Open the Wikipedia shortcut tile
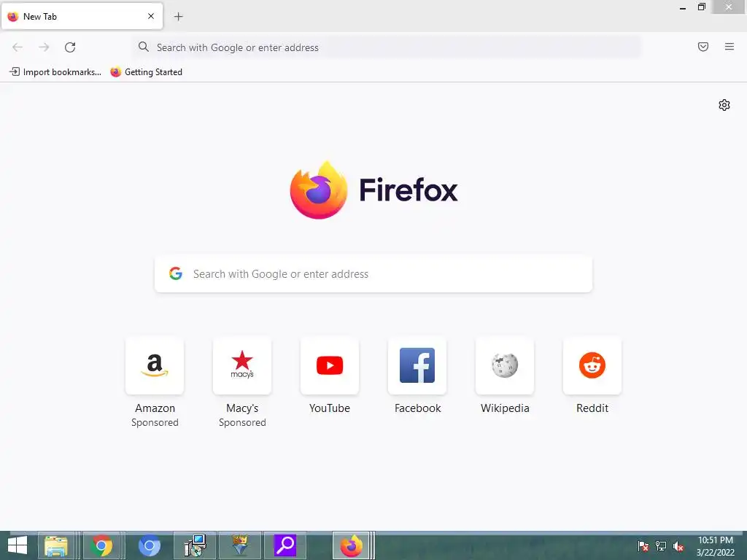 (505, 366)
